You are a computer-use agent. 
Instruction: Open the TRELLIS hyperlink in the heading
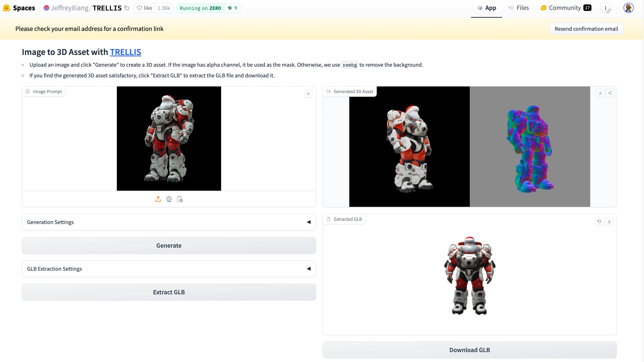click(x=126, y=52)
